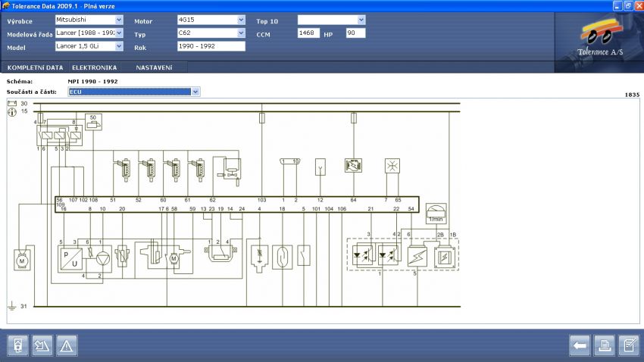Click the CCM field showing 1468
Image resolution: width=644 pixels, height=362 pixels.
click(x=308, y=33)
